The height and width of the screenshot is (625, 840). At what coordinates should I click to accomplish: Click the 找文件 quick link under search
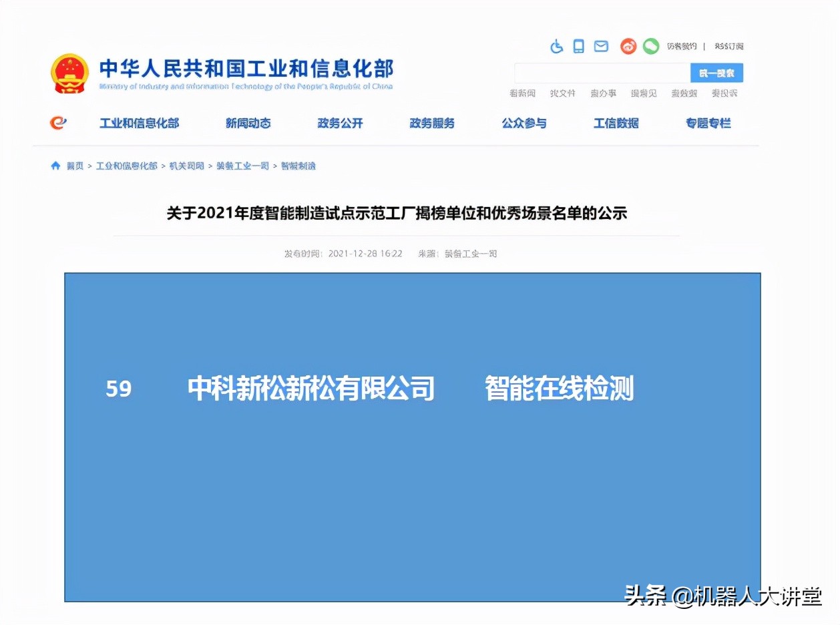click(562, 93)
